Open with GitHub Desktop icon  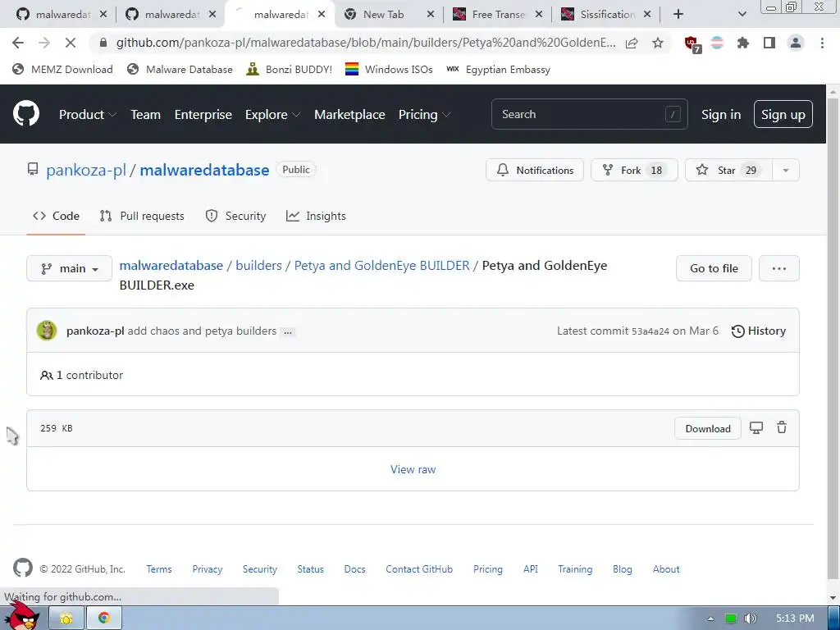coord(756,427)
